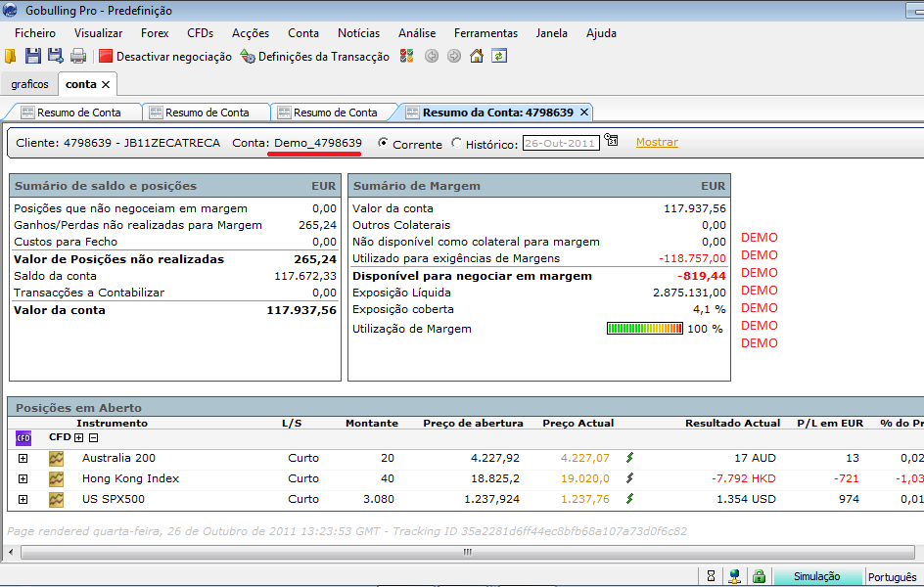Open the calendar date picker icon
This screenshot has width=924, height=587.
(x=611, y=140)
